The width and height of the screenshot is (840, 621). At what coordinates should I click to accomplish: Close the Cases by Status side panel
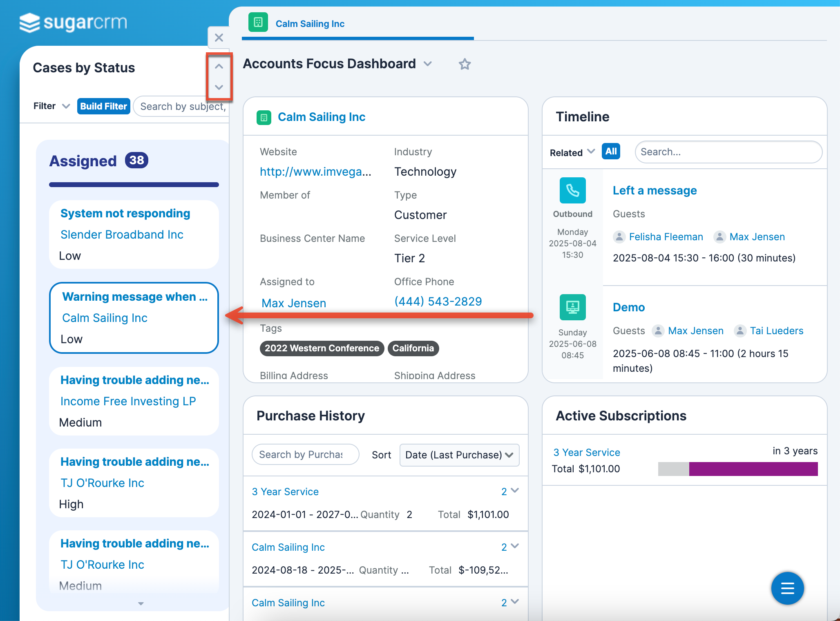click(x=219, y=38)
